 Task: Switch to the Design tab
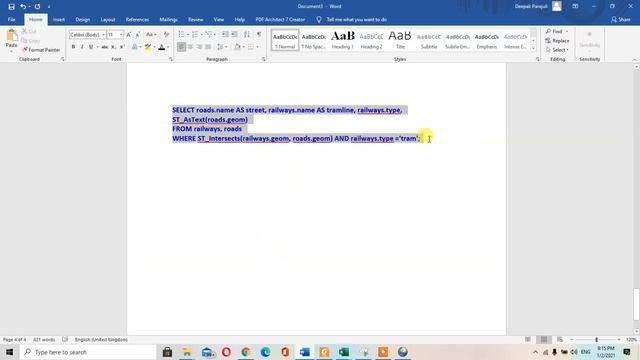82,20
